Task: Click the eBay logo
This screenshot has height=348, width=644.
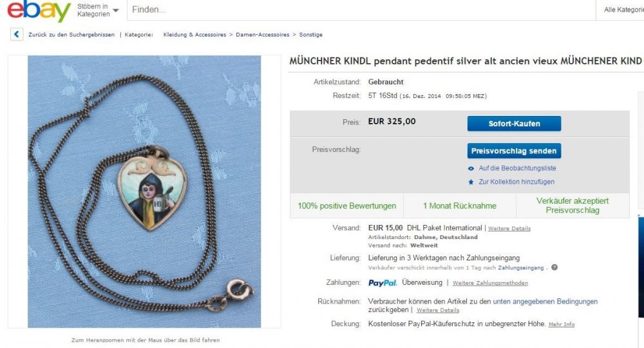Action: (39, 11)
